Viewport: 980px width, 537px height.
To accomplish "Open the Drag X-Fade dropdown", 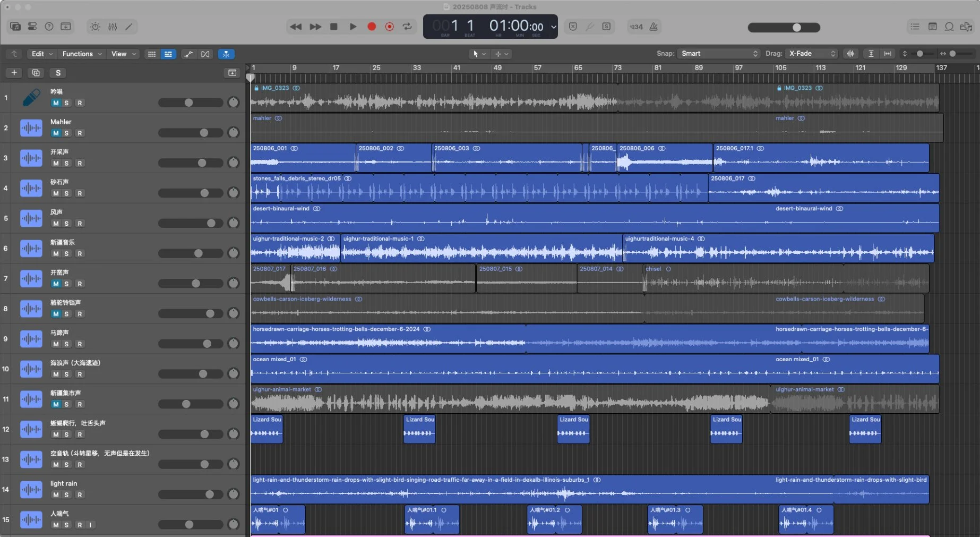I will click(x=812, y=54).
